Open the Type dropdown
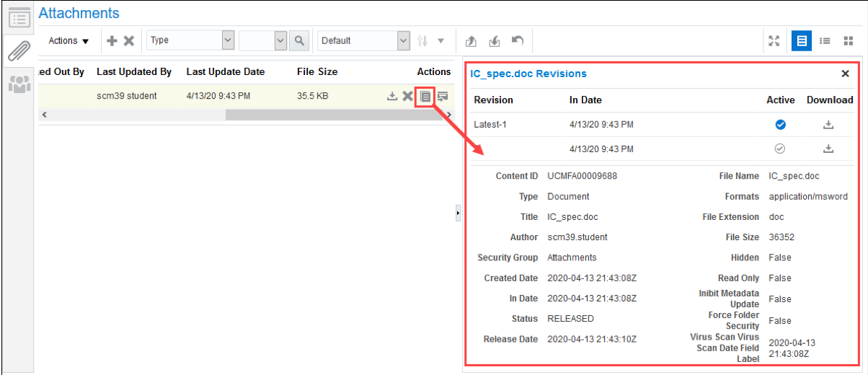Image resolution: width=868 pixels, height=375 pixels. pyautogui.click(x=190, y=40)
